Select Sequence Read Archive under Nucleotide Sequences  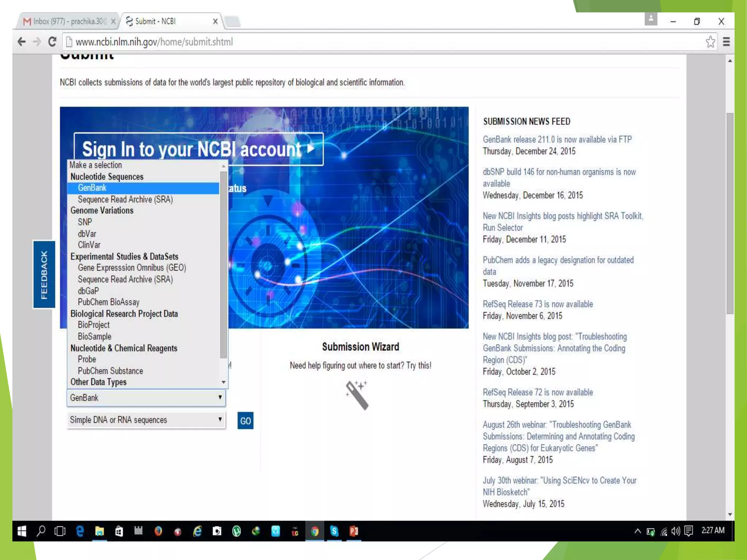[x=125, y=199]
